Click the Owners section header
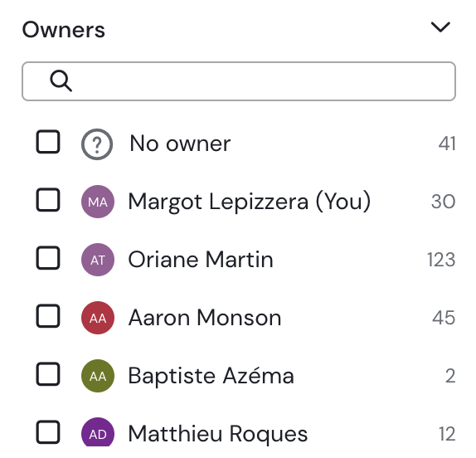476x458 pixels. point(64,30)
